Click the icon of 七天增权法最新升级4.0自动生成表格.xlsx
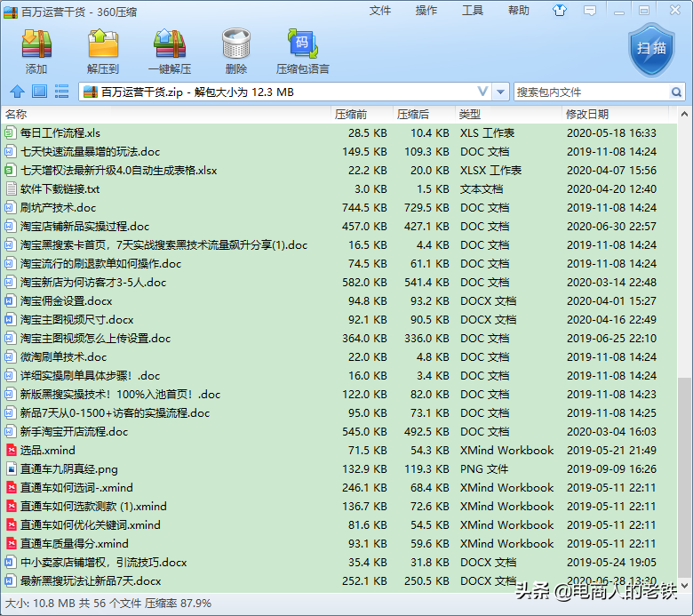 [x=9, y=171]
